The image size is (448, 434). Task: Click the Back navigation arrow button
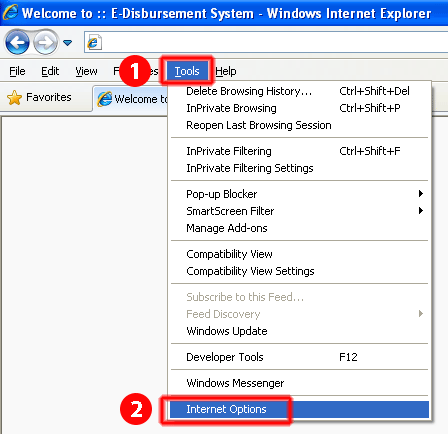point(17,42)
